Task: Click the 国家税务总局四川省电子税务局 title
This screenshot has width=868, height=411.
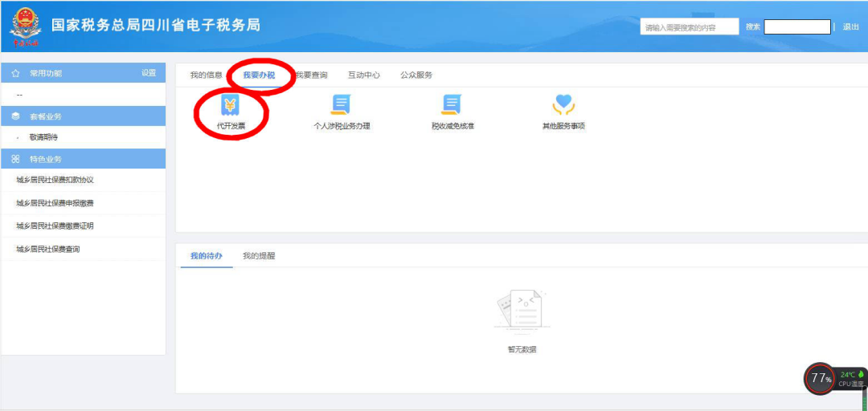Action: pos(156,26)
